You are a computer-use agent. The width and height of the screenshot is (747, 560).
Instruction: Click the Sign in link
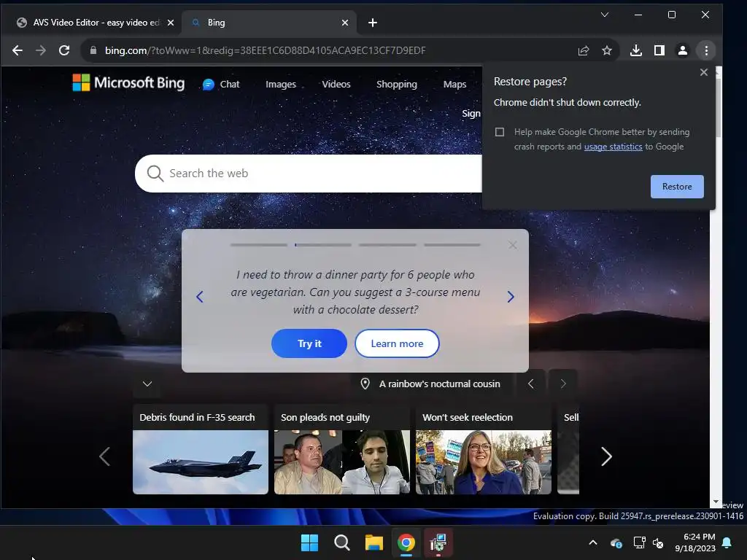472,113
